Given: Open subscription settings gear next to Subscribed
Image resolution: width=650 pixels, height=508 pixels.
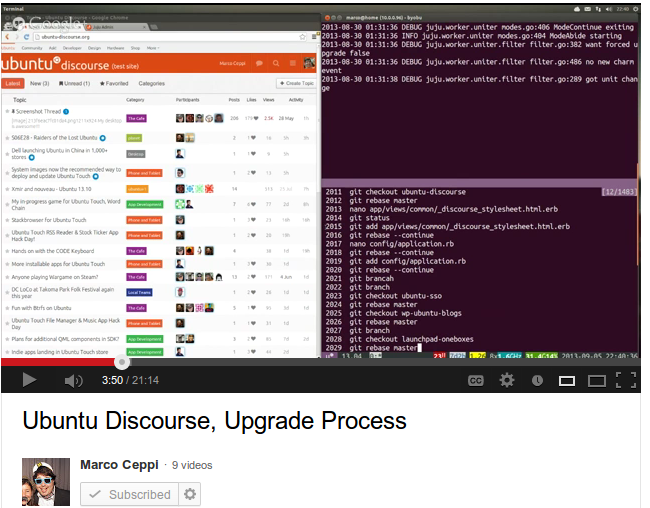Looking at the screenshot, I should click(189, 494).
